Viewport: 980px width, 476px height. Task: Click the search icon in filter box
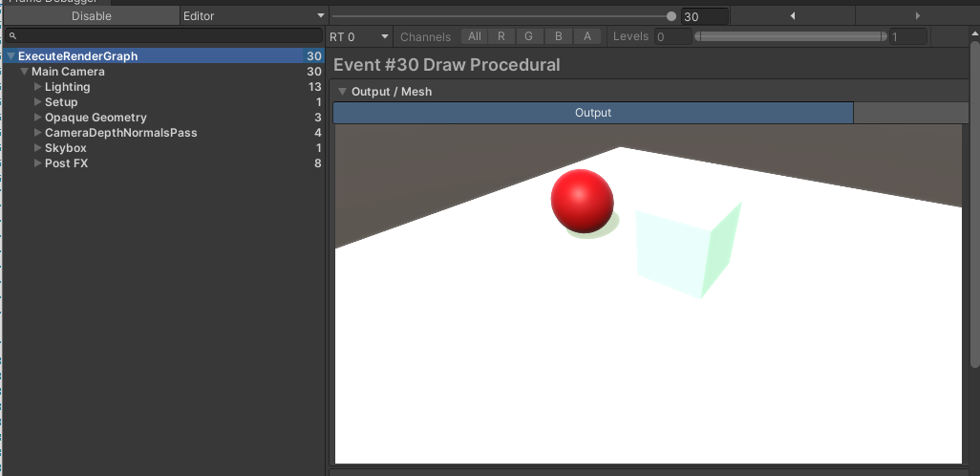click(13, 36)
